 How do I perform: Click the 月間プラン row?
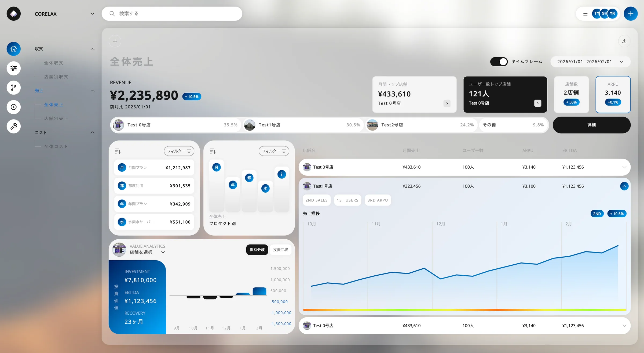click(154, 168)
